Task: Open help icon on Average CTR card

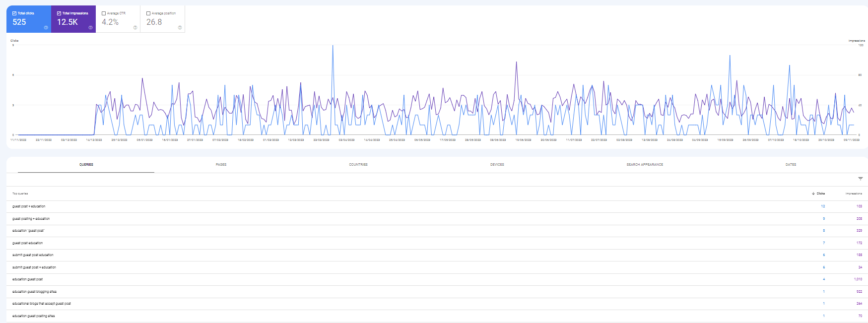Action: click(135, 28)
